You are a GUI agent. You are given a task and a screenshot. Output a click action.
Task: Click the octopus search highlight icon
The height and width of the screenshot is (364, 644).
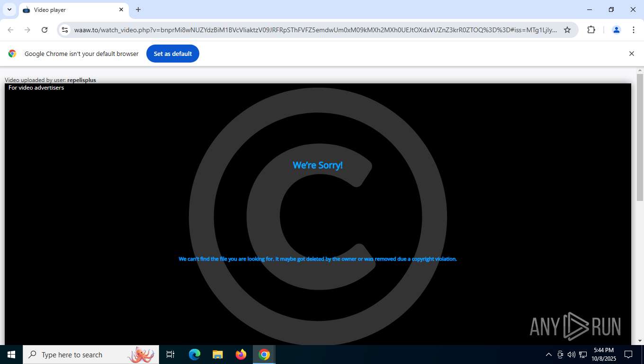(141, 355)
